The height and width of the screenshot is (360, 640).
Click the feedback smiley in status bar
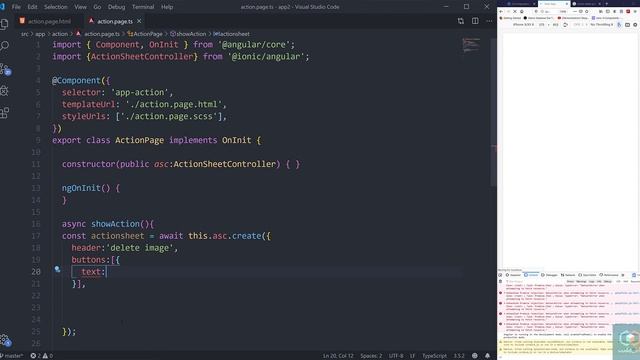tap(475, 356)
